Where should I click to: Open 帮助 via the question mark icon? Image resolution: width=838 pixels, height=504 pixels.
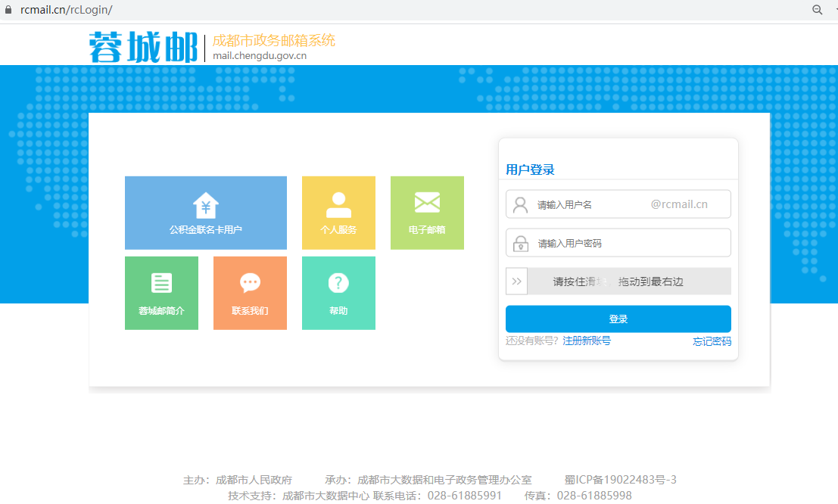coord(338,283)
